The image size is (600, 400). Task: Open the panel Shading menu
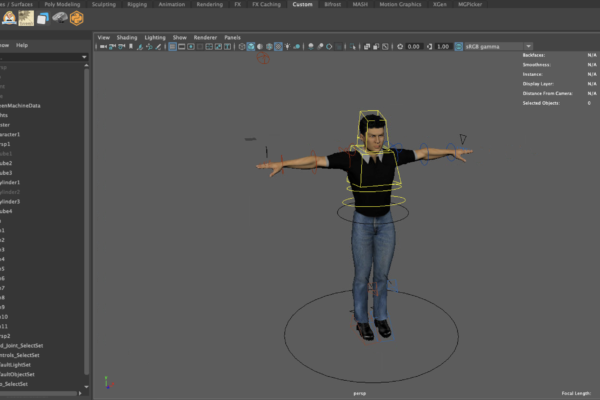127,38
